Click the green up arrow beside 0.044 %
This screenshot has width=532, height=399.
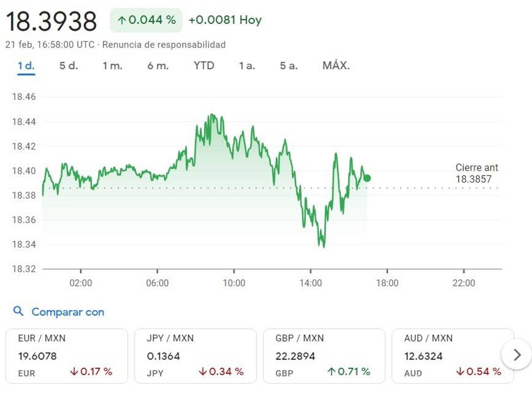[122, 20]
